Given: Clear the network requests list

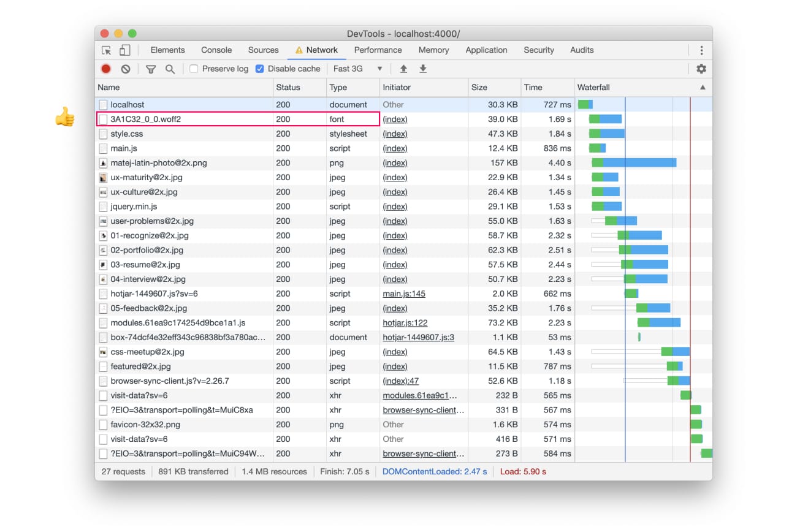Looking at the screenshot, I should (126, 69).
